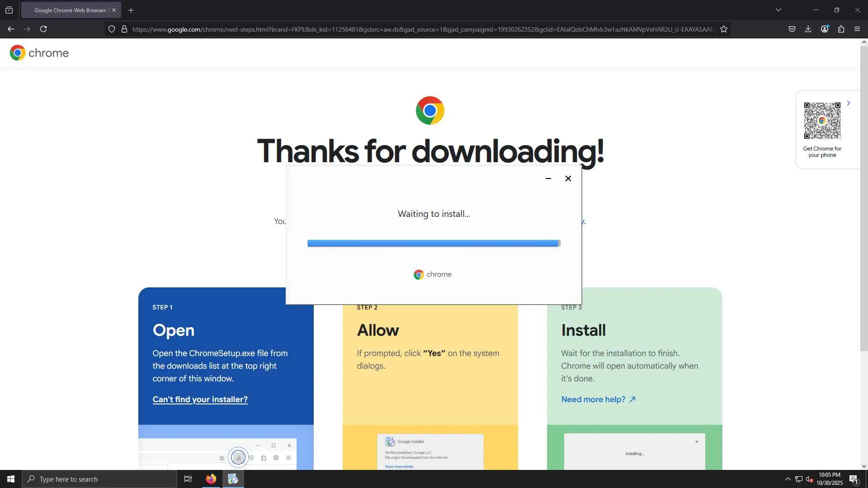Open Chrome installer in the taskbar

(233, 479)
